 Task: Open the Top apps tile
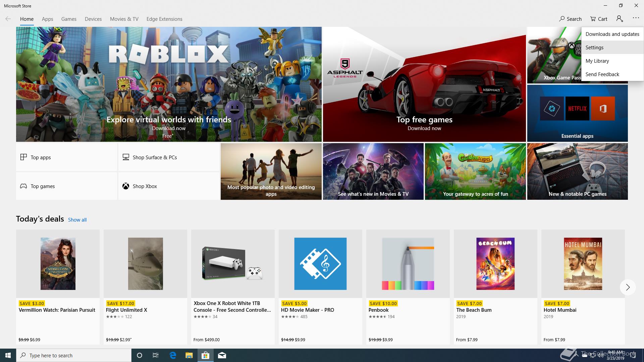[x=66, y=157]
